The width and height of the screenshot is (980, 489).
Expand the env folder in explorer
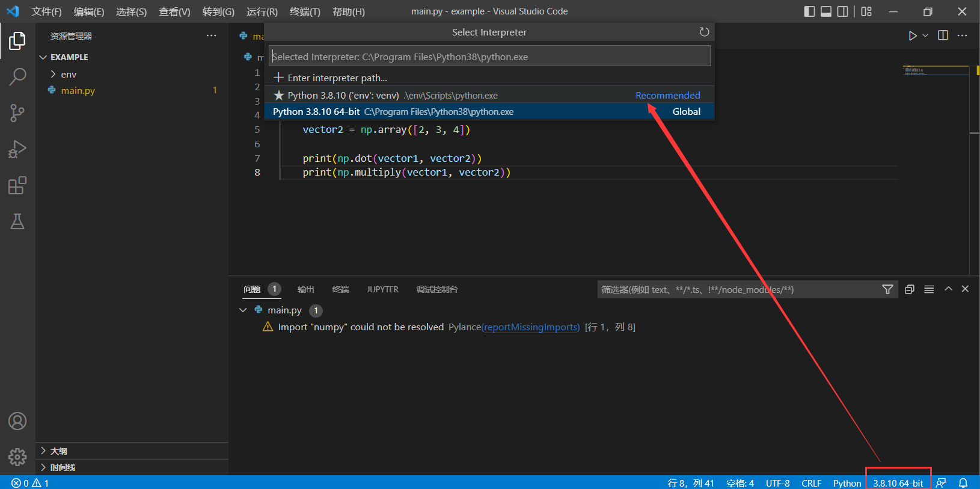point(69,75)
